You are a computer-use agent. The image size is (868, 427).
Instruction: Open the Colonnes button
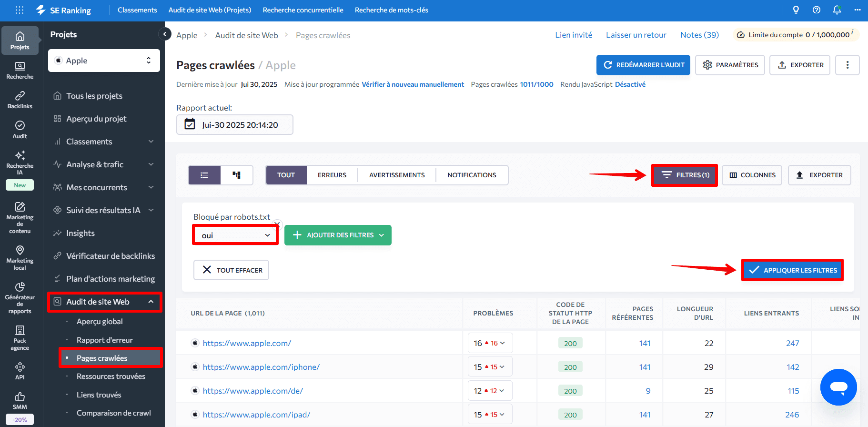pyautogui.click(x=752, y=175)
